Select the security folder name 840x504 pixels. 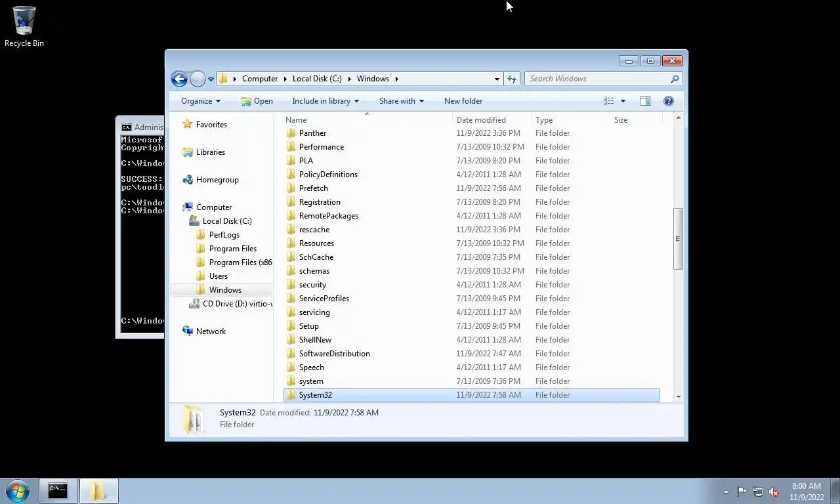click(312, 285)
